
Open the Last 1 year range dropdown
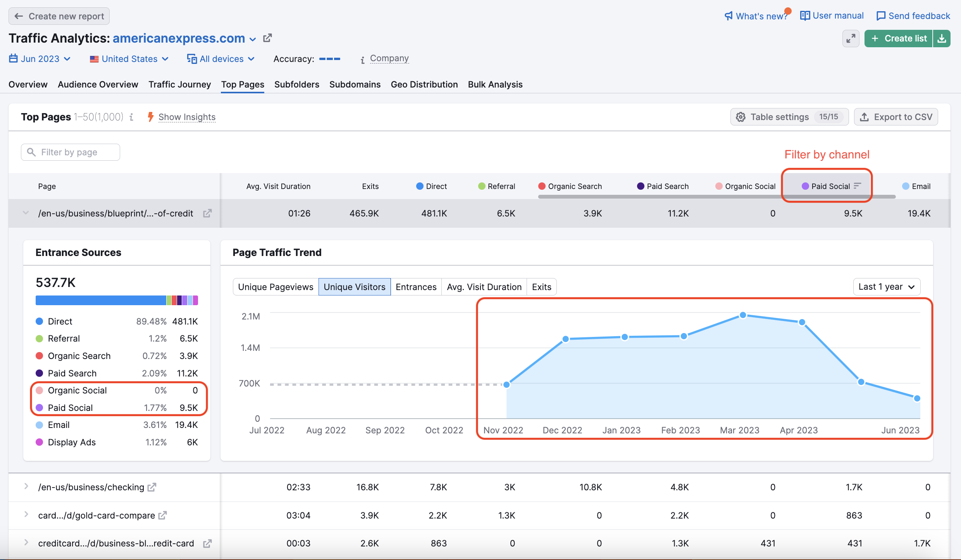(886, 287)
